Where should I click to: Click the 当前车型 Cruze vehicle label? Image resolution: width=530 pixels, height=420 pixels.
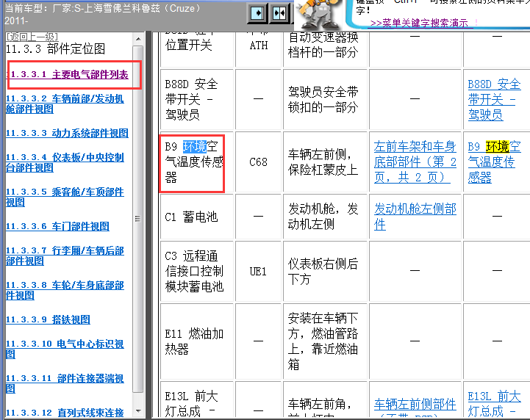[103, 14]
